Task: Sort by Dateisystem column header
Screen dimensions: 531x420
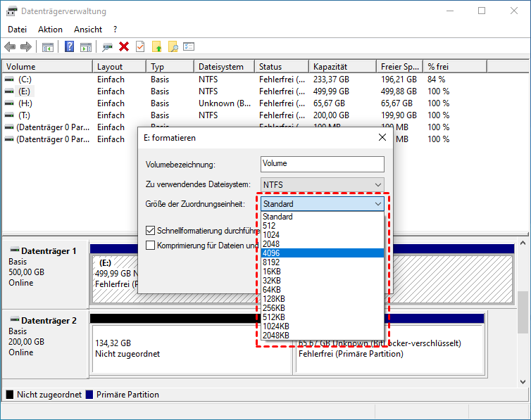Action: tap(224, 67)
